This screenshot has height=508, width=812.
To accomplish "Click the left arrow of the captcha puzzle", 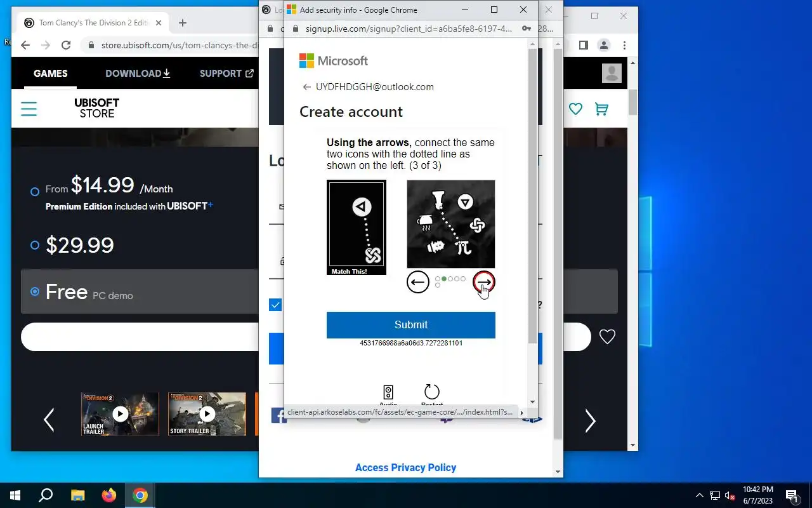I will 418,282.
